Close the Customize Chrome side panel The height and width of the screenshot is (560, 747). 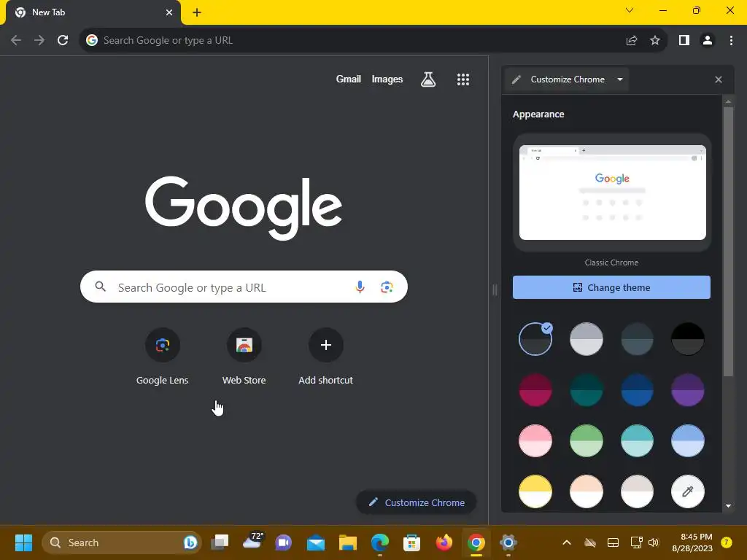(x=719, y=79)
